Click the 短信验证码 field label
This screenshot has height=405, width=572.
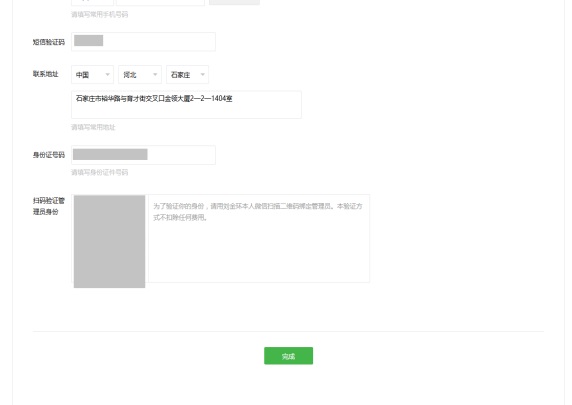pyautogui.click(x=49, y=42)
